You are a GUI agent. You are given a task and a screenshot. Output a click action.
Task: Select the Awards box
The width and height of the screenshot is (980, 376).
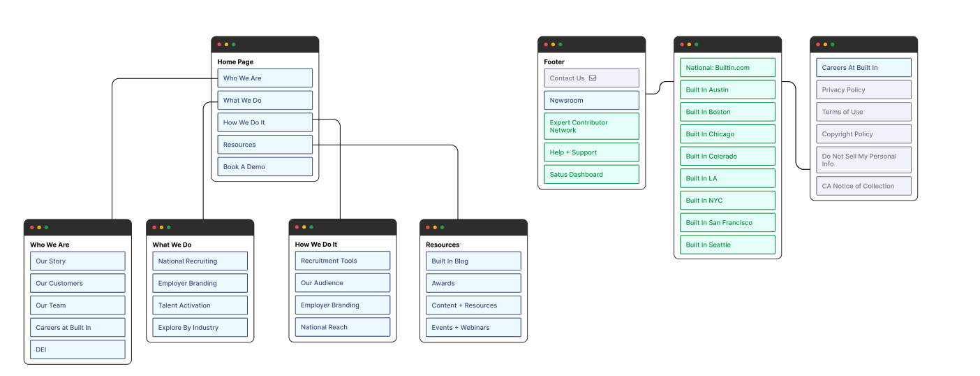[x=474, y=283]
